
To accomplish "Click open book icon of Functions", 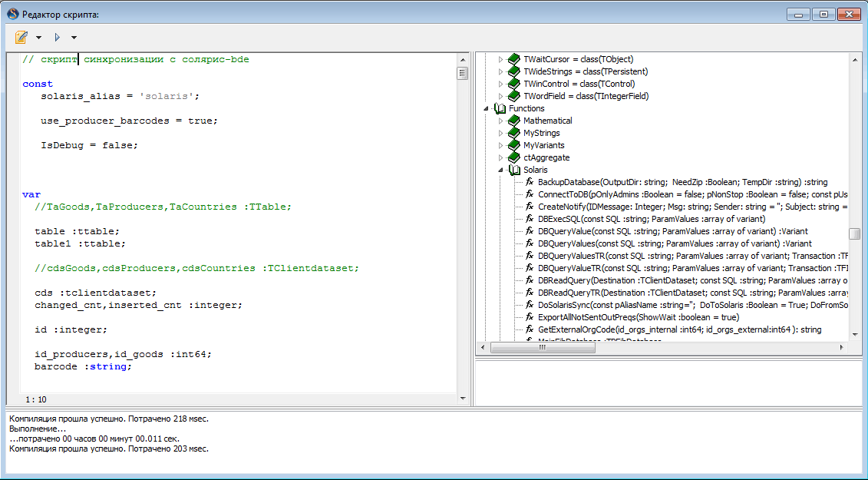I will pos(500,108).
